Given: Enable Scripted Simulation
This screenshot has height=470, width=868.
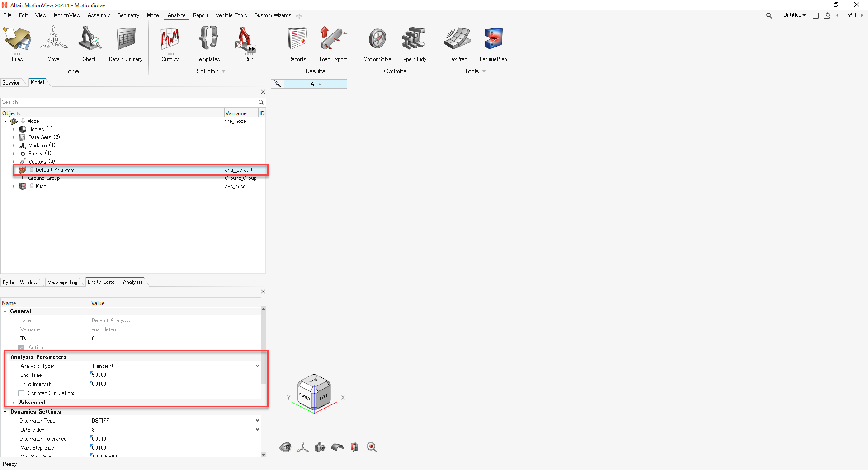Looking at the screenshot, I should (x=21, y=393).
